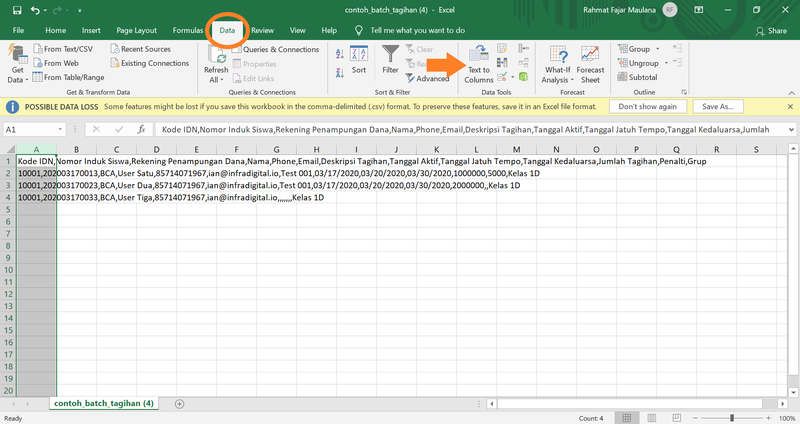Toggle the Filter funnel
Image resolution: width=800 pixels, height=424 pixels.
pyautogui.click(x=390, y=60)
